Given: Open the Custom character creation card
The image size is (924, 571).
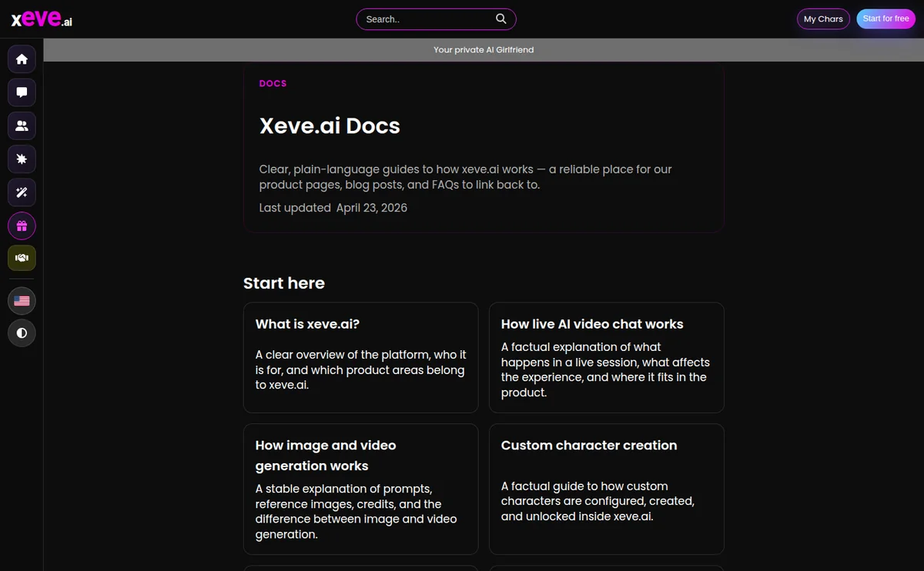Looking at the screenshot, I should (606, 489).
